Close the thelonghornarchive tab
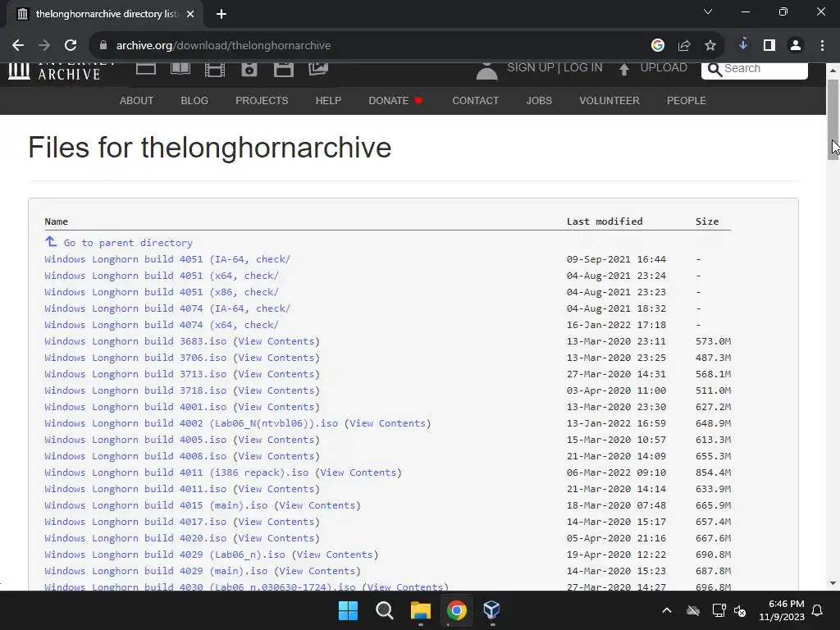Image resolution: width=840 pixels, height=630 pixels. point(190,14)
